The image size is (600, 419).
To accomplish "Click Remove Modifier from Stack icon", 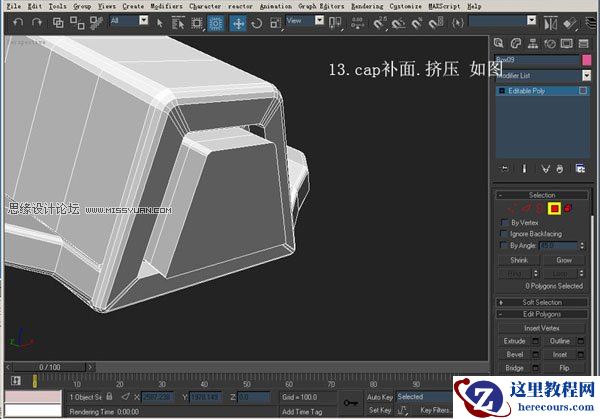I will point(560,169).
